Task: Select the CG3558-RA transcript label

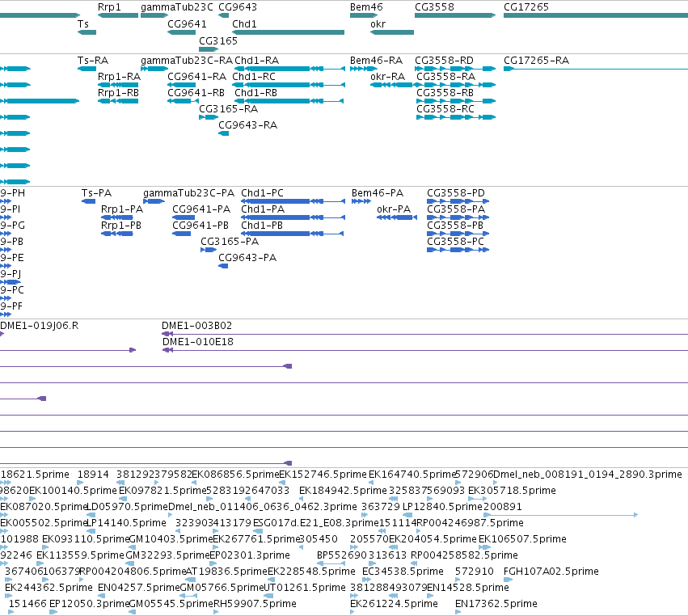Action: click(445, 77)
